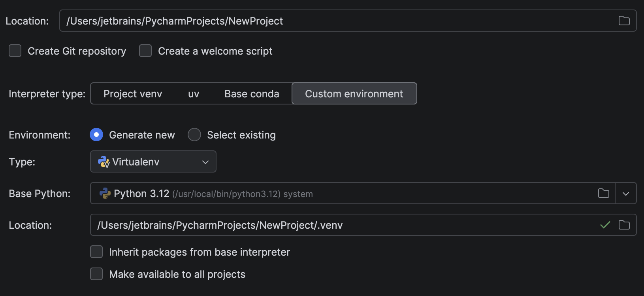Screen dimensions: 644x296
Task: Check Make available to all projects
Action: click(x=96, y=274)
